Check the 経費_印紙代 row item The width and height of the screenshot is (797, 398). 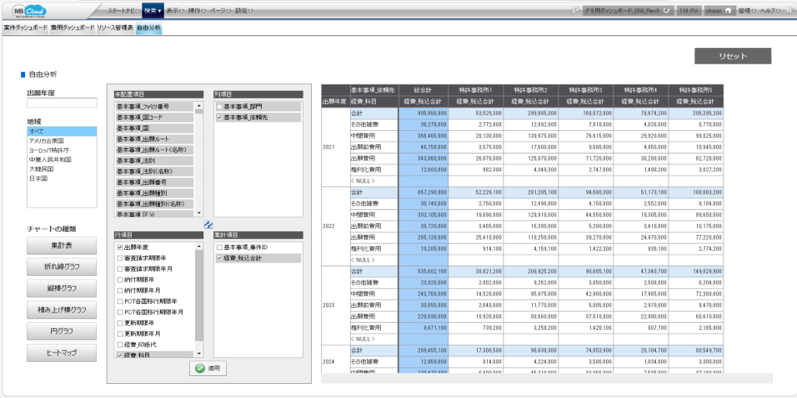tap(120, 345)
